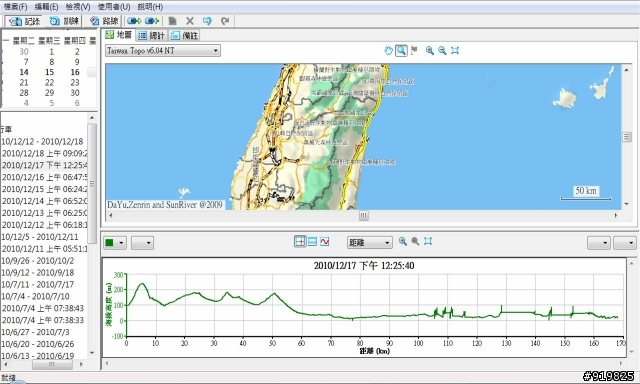Fit map to full extent icon
640x384 pixels.
(x=455, y=51)
